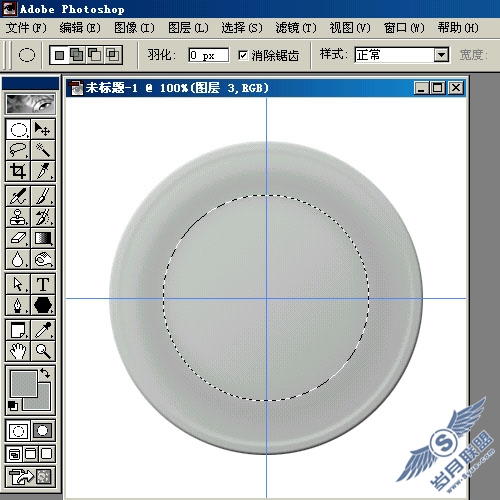Open the 文件(F) menu

(26, 28)
